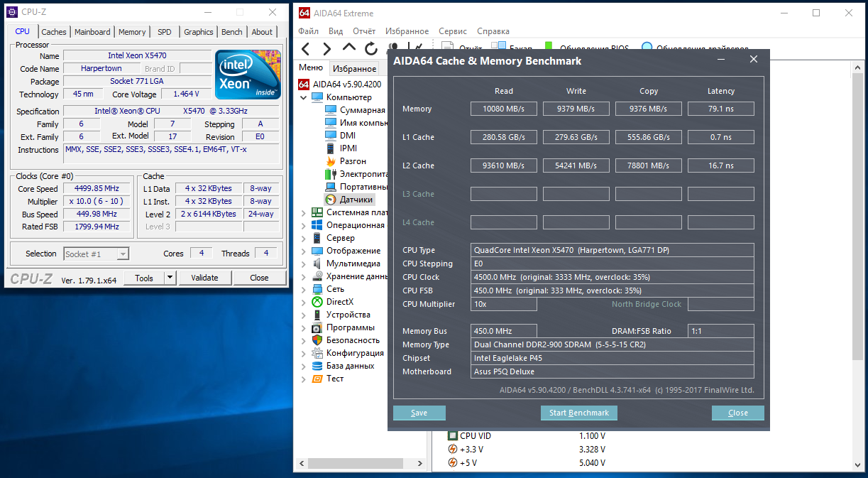The width and height of the screenshot is (868, 478).
Task: Click Start Benchmark button
Action: coord(579,413)
